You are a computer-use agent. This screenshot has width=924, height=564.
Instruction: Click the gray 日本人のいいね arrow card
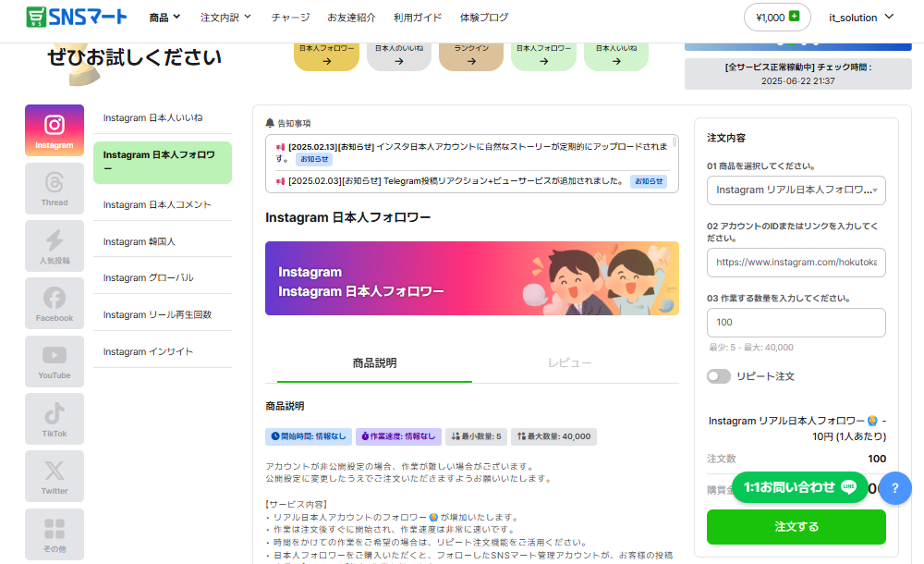399,55
